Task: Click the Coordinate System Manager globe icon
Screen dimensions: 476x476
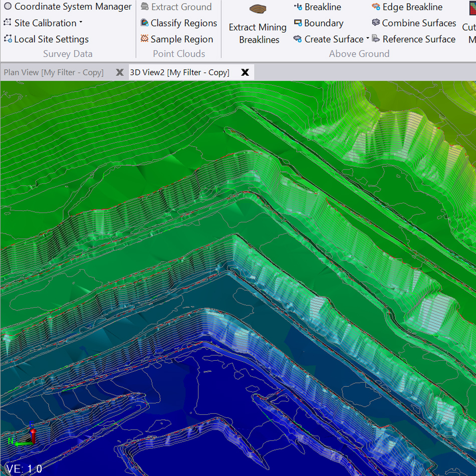Action: pyautogui.click(x=8, y=7)
